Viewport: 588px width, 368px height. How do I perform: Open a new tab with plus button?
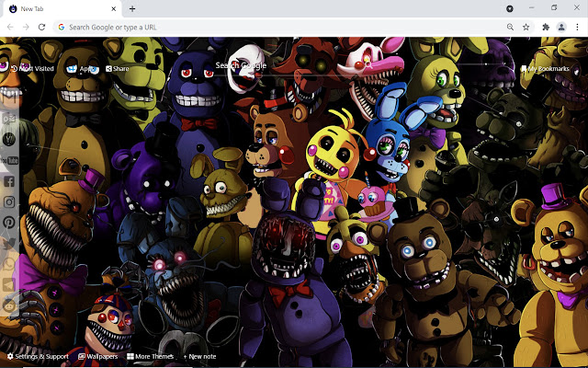132,8
